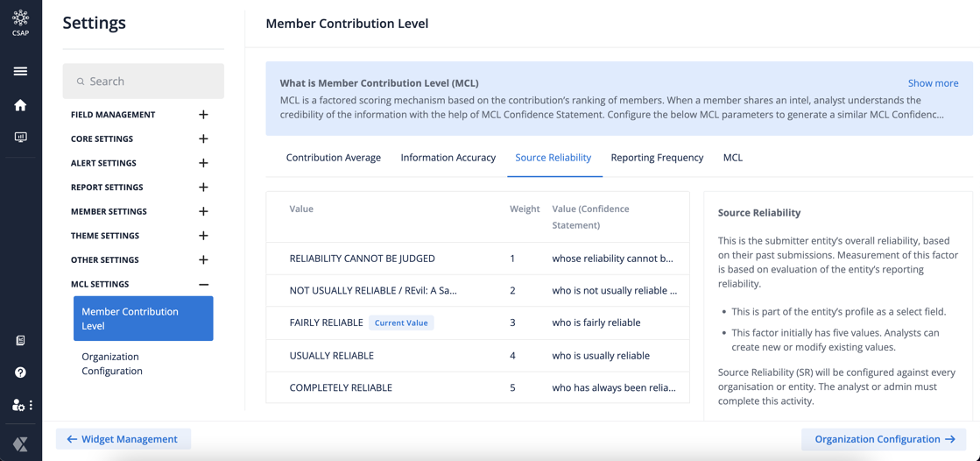980x461 pixels.
Task: Click the settings Search field
Action: [144, 82]
